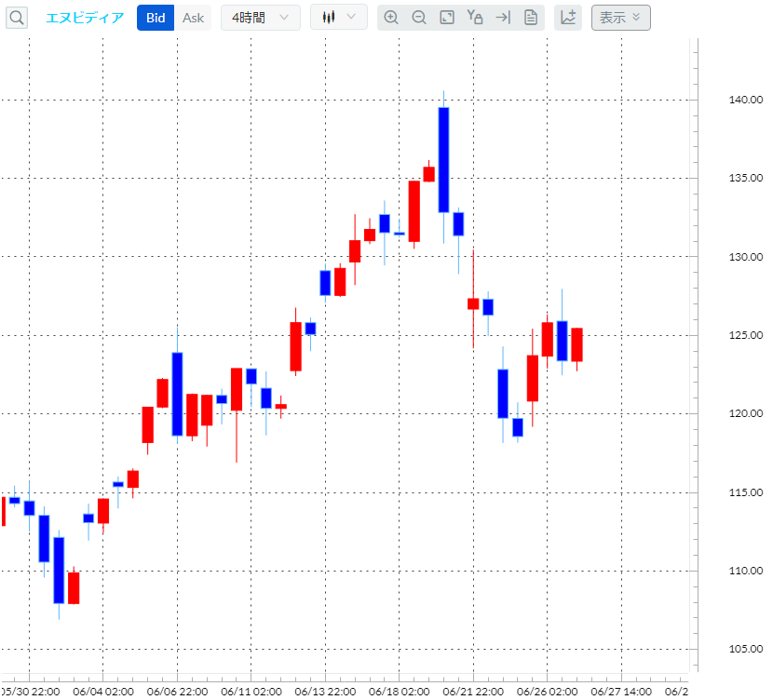Click the 120.00 price axis label

click(x=745, y=414)
